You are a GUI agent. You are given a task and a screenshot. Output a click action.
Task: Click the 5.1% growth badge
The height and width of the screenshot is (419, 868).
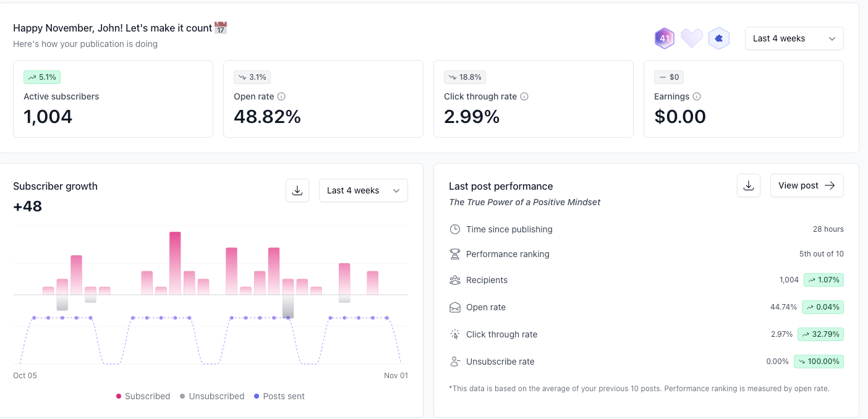click(42, 77)
